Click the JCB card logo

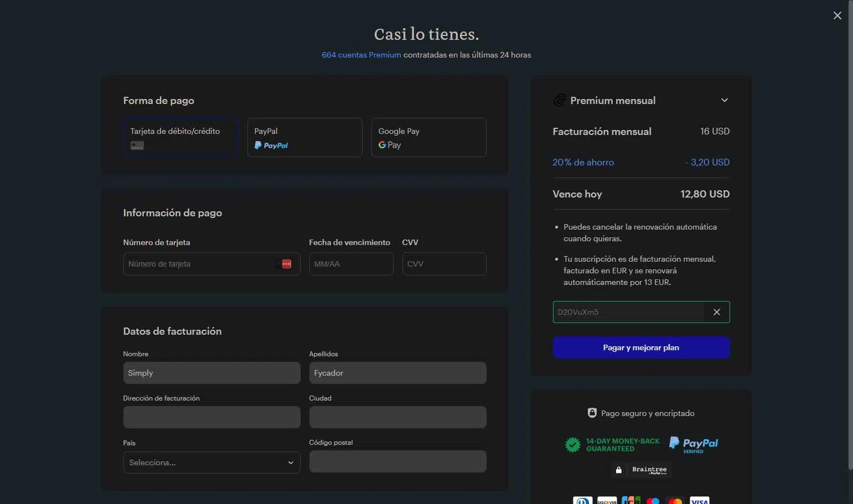point(631,501)
